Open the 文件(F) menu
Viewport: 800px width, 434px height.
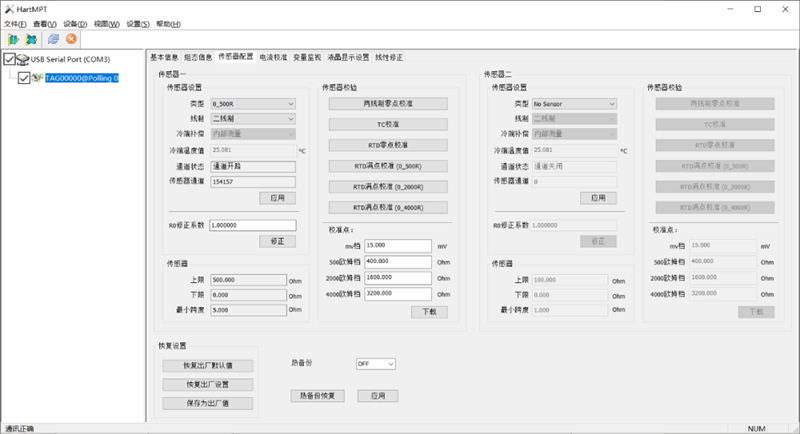(15, 24)
